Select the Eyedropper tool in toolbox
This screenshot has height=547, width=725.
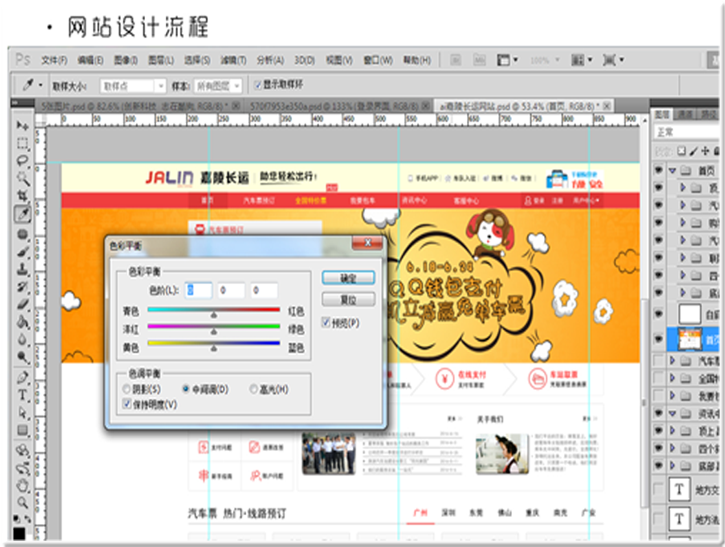pos(22,214)
